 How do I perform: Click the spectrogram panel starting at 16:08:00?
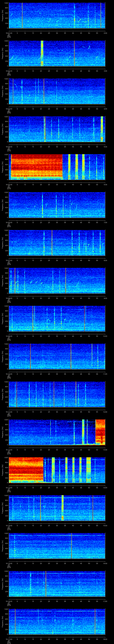(x=57, y=280)
